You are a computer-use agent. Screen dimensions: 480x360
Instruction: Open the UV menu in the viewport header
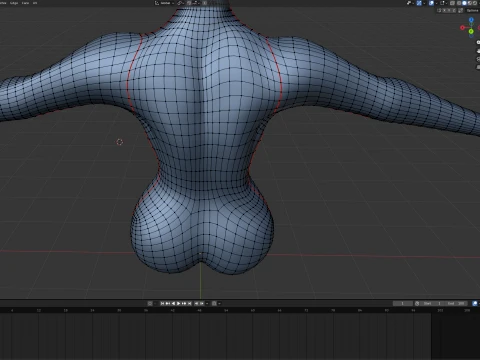coord(35,3)
